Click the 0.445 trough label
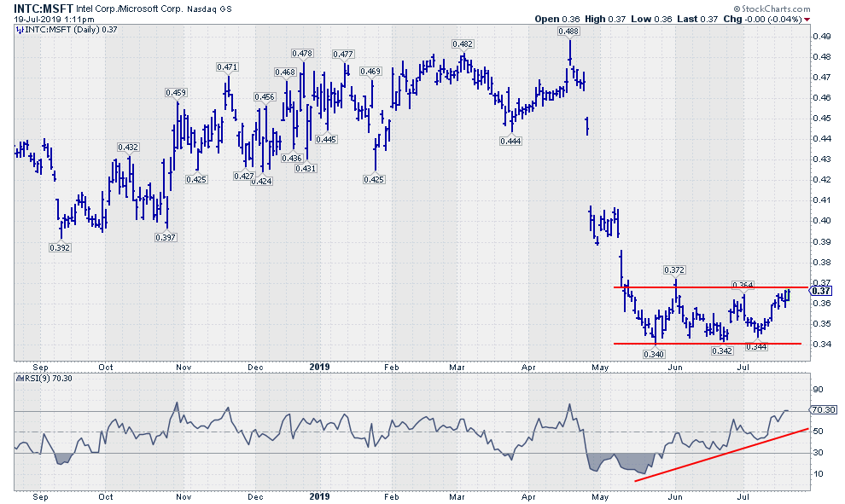The image size is (845, 504). click(326, 140)
